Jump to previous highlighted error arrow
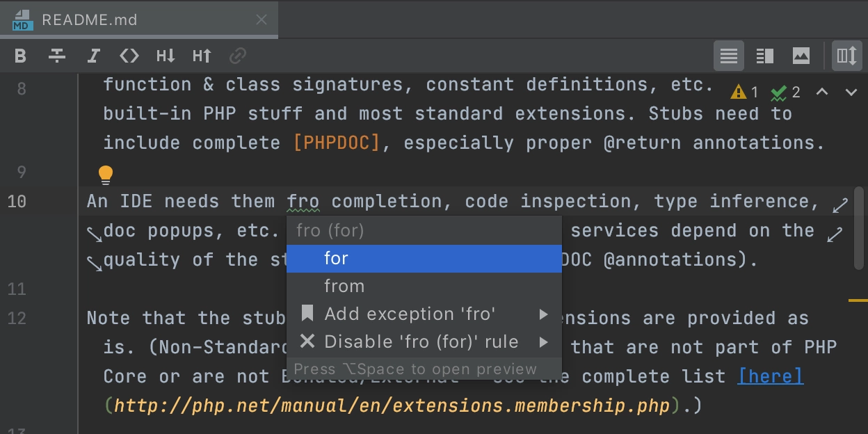 pos(822,92)
